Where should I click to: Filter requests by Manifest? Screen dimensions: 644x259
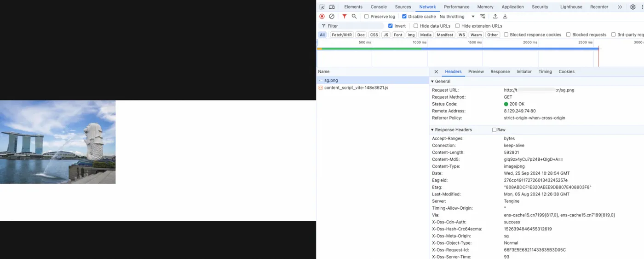pyautogui.click(x=445, y=35)
